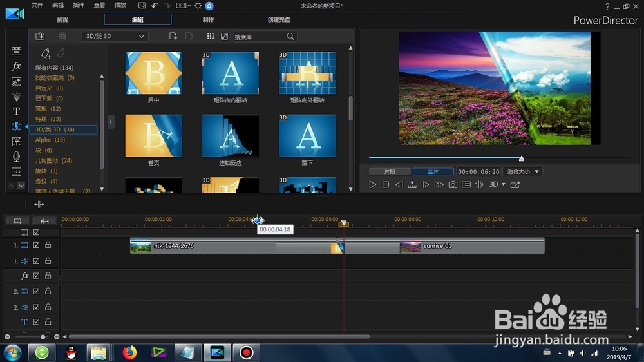Open the 文件 menu
644x362 pixels.
point(37,5)
